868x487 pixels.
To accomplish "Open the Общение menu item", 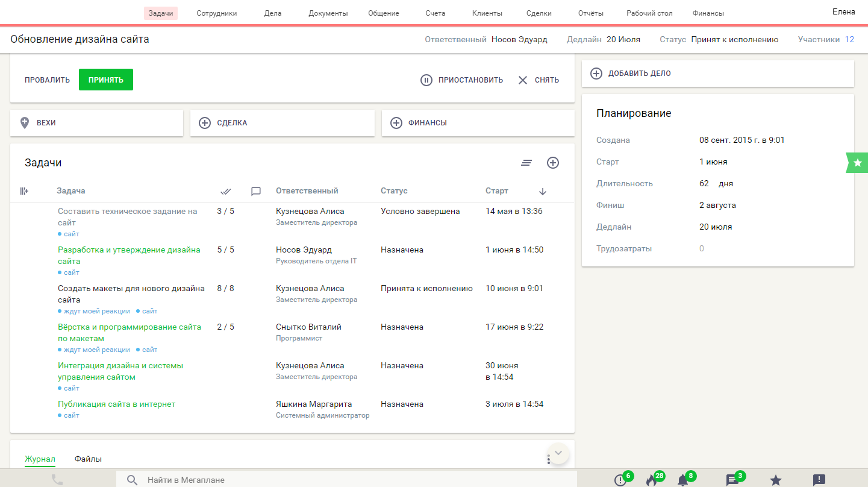I will coord(384,13).
